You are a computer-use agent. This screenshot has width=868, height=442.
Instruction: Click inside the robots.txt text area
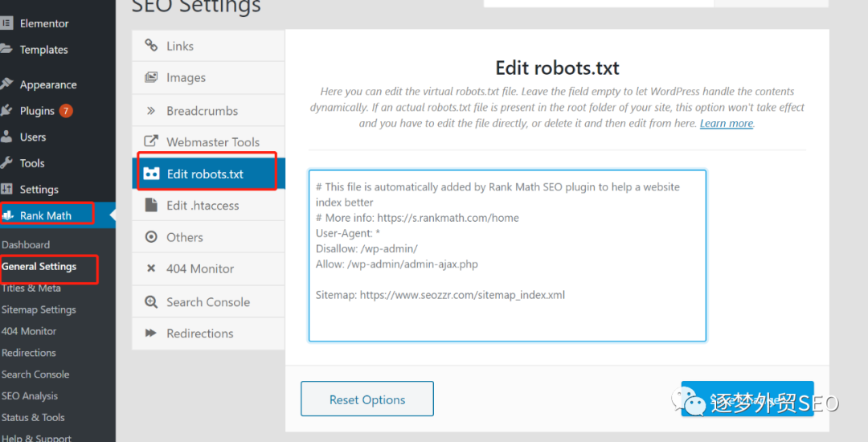507,256
